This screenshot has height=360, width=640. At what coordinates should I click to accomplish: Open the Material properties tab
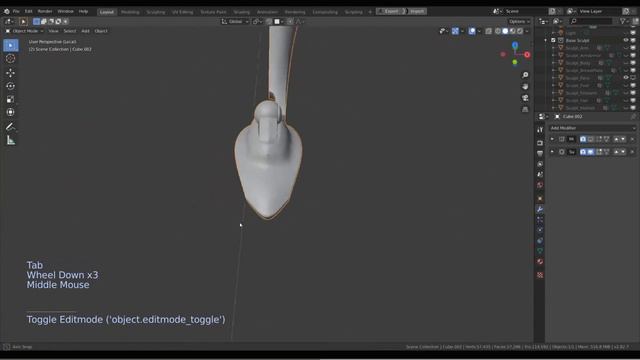coord(540,262)
